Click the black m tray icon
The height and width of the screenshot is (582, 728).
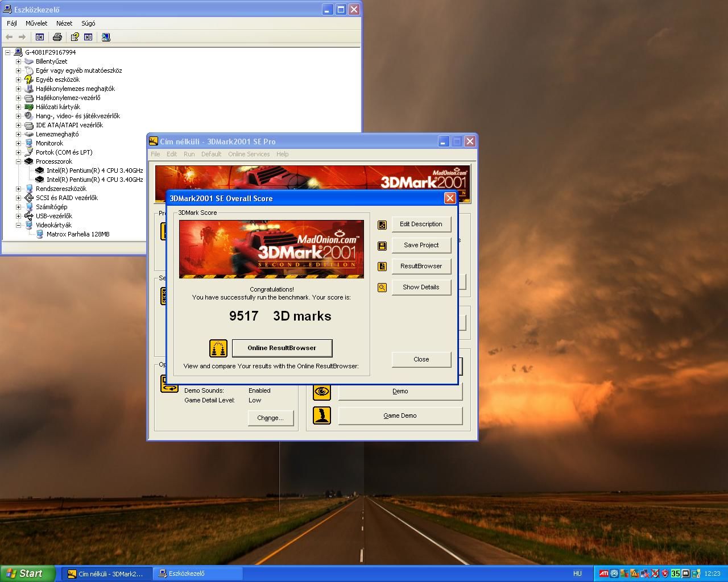coord(686,573)
